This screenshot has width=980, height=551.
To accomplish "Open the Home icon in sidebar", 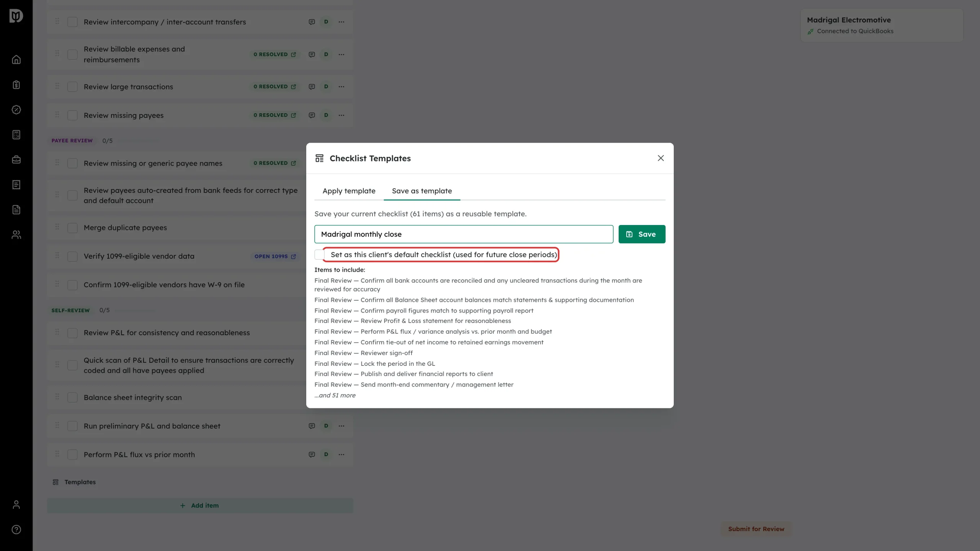I will point(16,60).
